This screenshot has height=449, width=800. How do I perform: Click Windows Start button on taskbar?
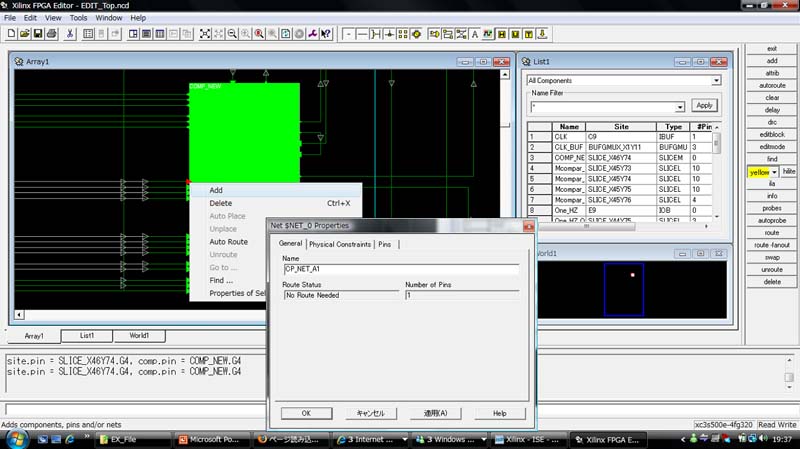(x=17, y=439)
